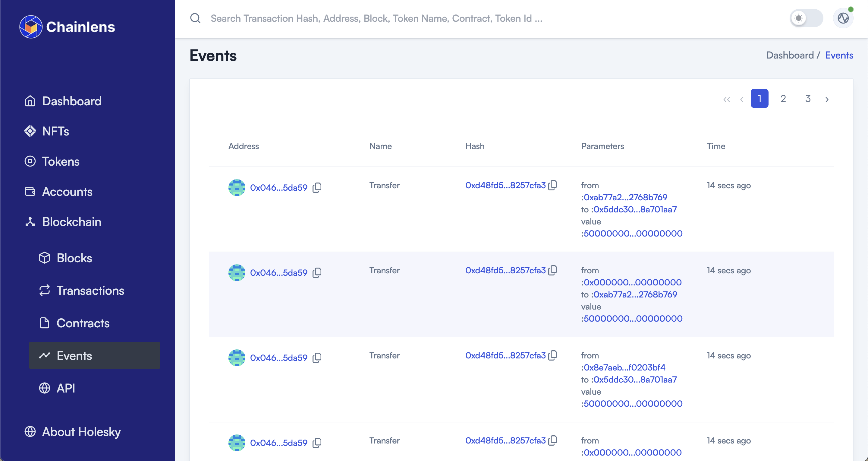Open Accounts via the wallet icon
868x461 pixels.
click(30, 191)
